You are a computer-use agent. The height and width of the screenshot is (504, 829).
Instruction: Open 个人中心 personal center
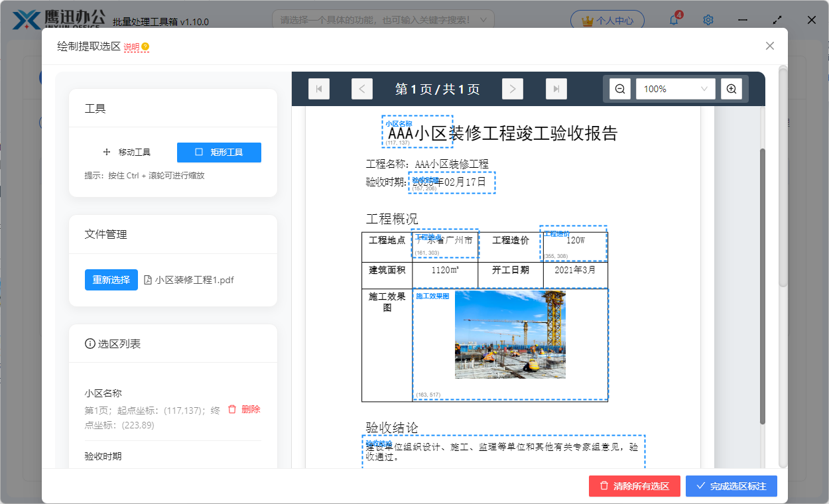pos(607,20)
